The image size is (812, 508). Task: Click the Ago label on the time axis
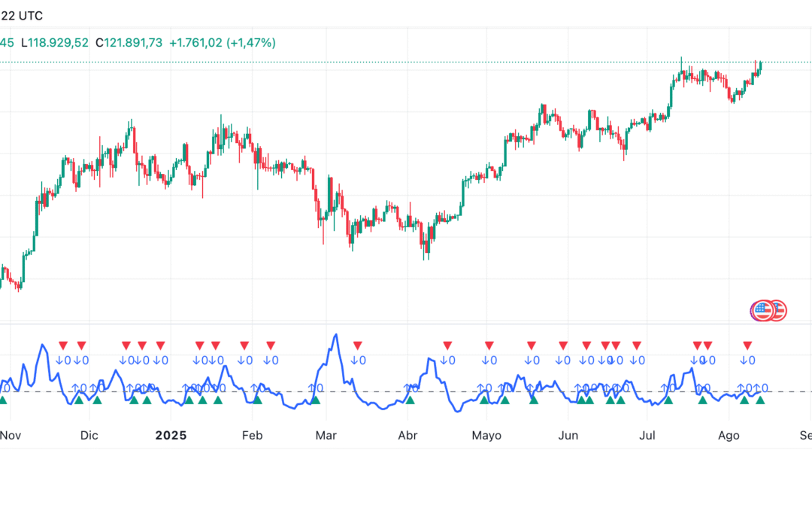(729, 435)
